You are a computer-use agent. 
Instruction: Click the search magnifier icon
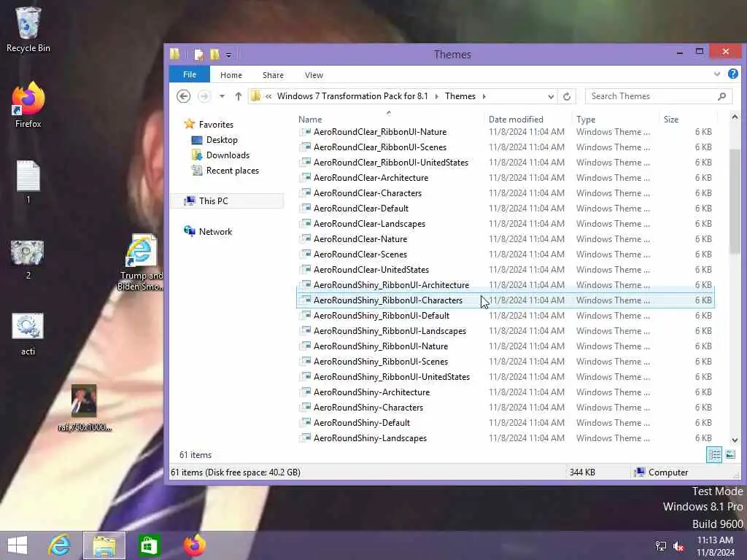point(722,96)
